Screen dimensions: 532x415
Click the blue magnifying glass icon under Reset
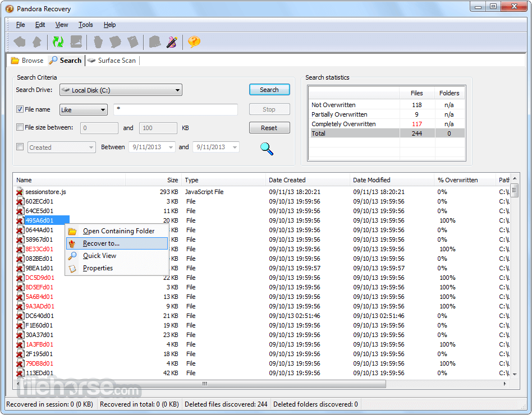point(267,149)
